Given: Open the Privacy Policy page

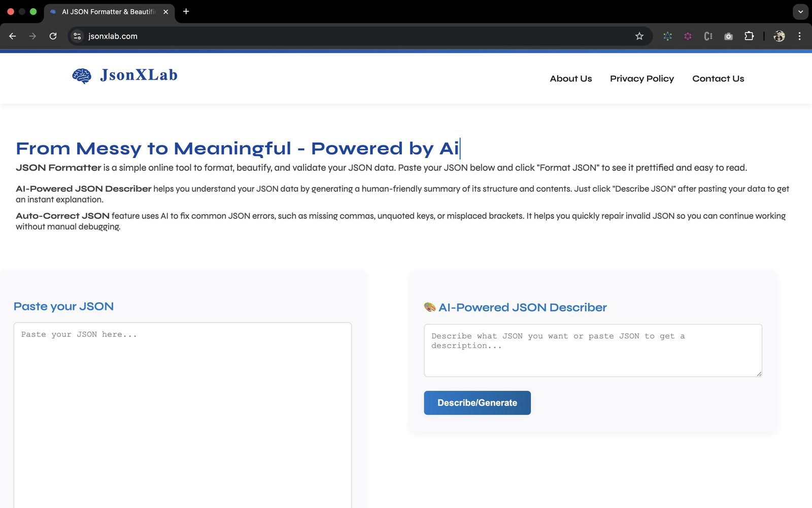Looking at the screenshot, I should [x=642, y=79].
